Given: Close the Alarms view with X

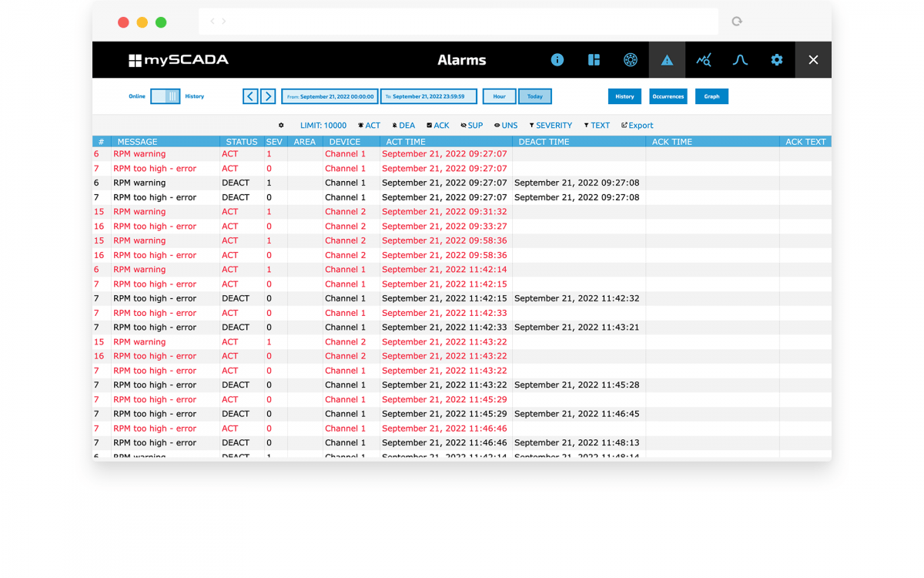Looking at the screenshot, I should coord(813,60).
